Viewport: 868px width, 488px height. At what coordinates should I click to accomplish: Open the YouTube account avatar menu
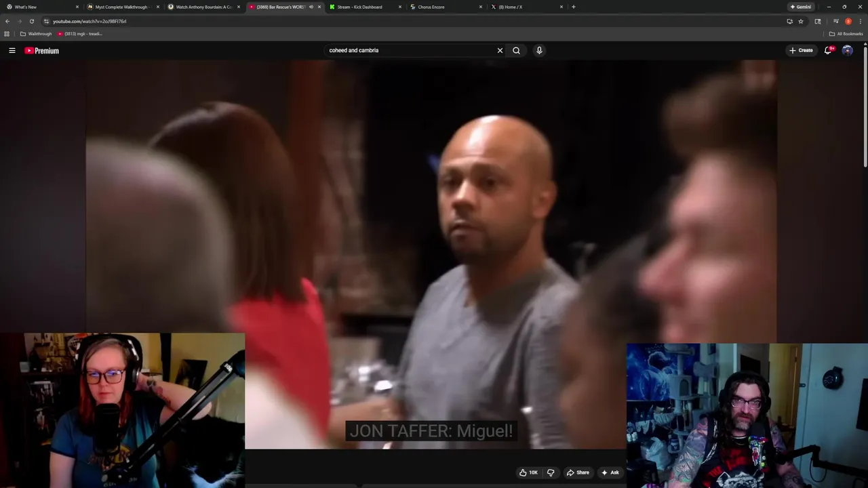coord(847,50)
